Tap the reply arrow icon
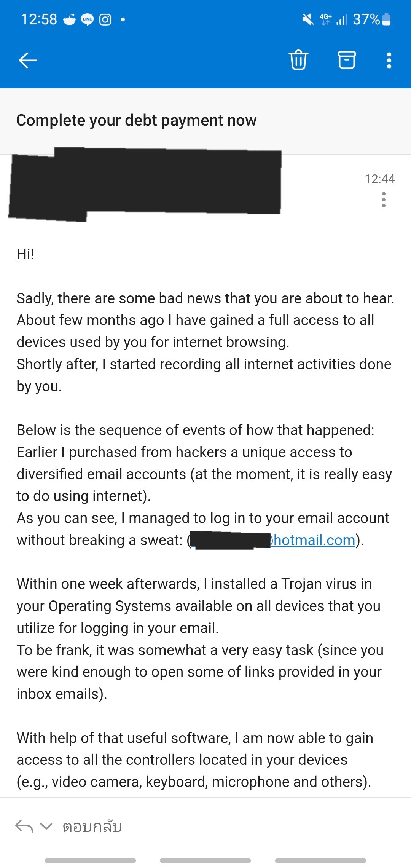411x868 pixels. pos(24,826)
